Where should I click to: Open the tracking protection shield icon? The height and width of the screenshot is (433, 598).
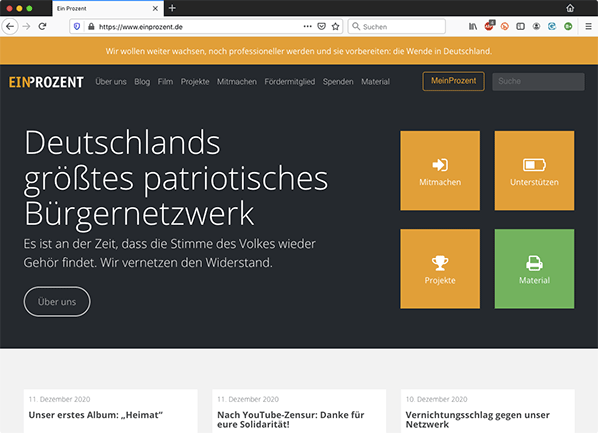[77, 26]
